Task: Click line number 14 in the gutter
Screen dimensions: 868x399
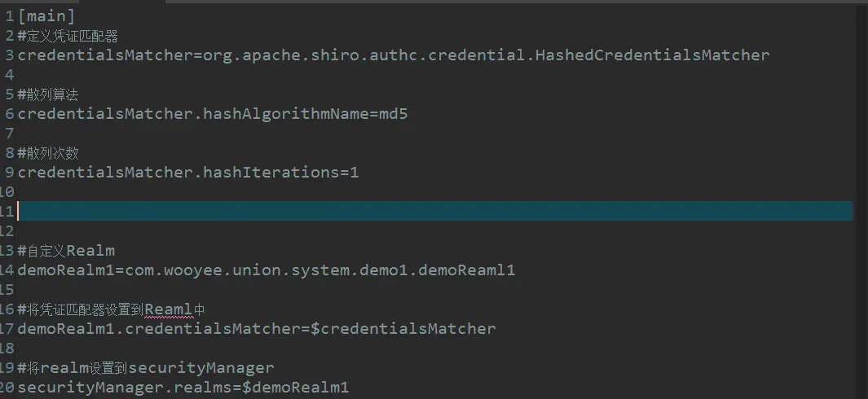Action: [x=7, y=270]
